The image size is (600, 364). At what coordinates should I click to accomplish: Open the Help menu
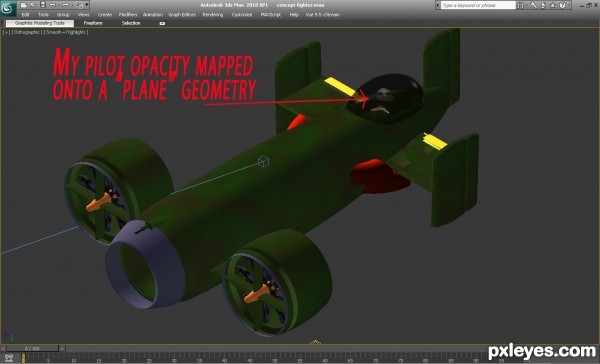click(294, 15)
